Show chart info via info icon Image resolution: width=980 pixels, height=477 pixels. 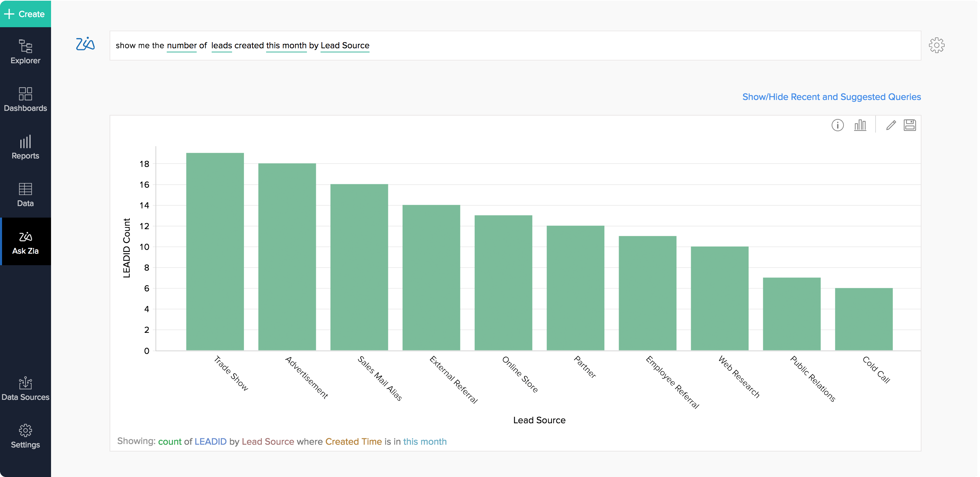pos(837,125)
